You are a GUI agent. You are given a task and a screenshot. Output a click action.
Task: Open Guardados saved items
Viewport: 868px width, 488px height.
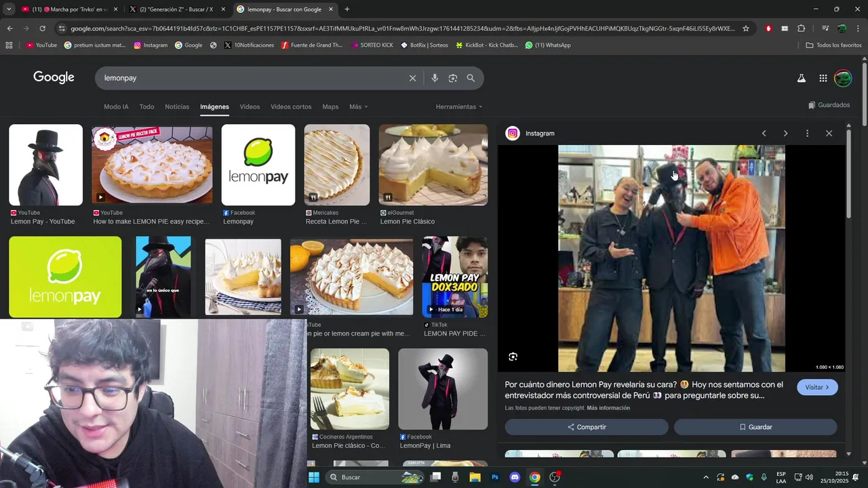829,105
